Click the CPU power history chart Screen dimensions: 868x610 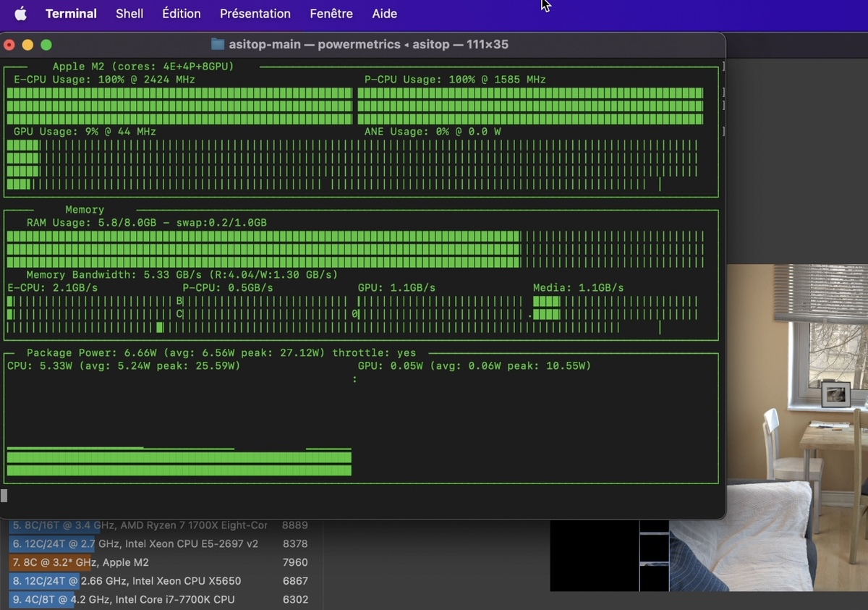[179, 462]
